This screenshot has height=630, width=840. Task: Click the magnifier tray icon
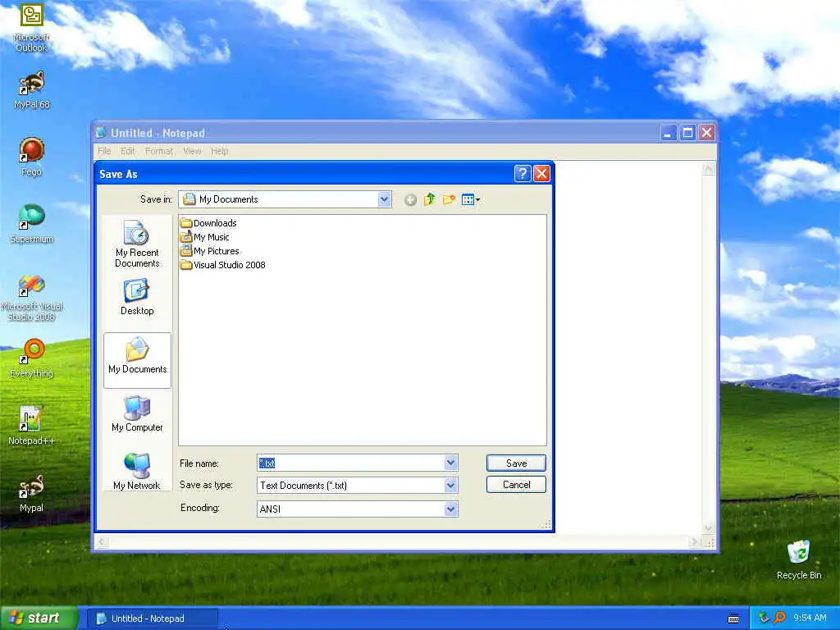[x=779, y=619]
